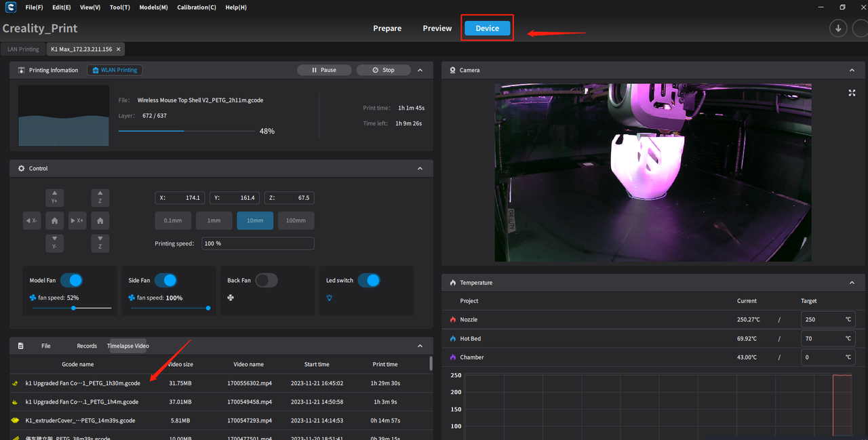Select the 1mm step size
Viewport: 868px width, 440px height.
[x=214, y=220]
